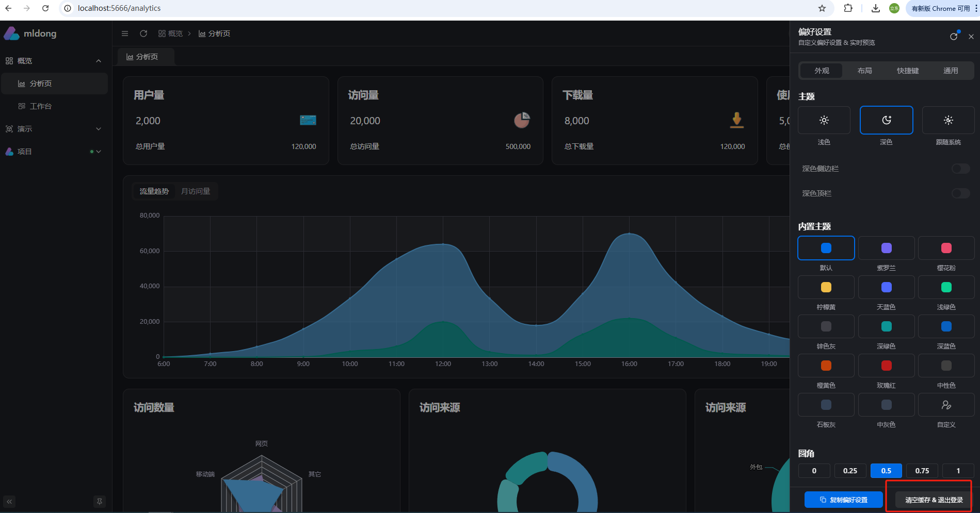Click the browser forward arrow
This screenshot has width=980, height=513.
coord(27,8)
